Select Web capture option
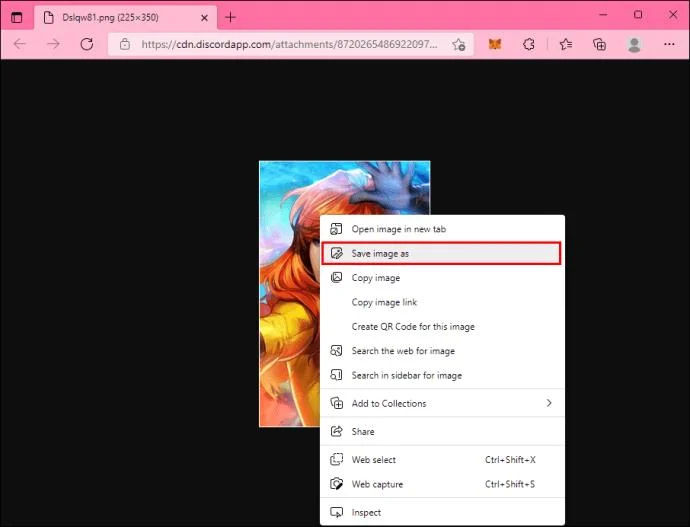This screenshot has height=527, width=690. (442, 484)
